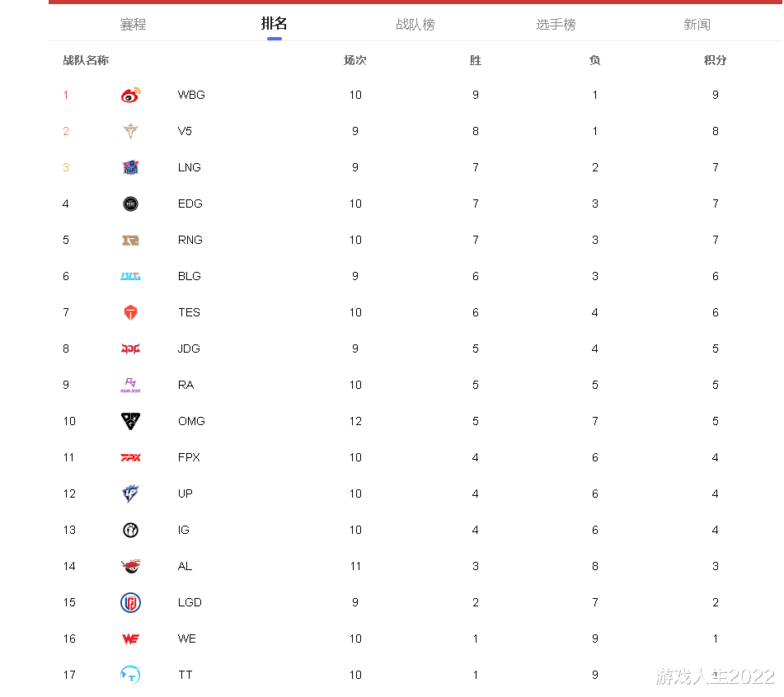Switch to the 赛程 tab

coord(133,24)
